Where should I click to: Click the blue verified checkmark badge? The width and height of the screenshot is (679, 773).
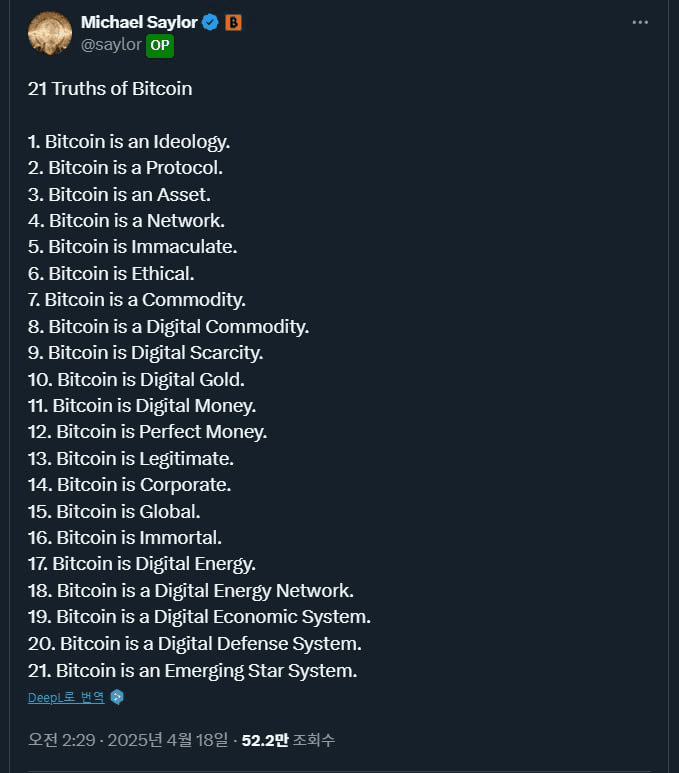(x=211, y=22)
